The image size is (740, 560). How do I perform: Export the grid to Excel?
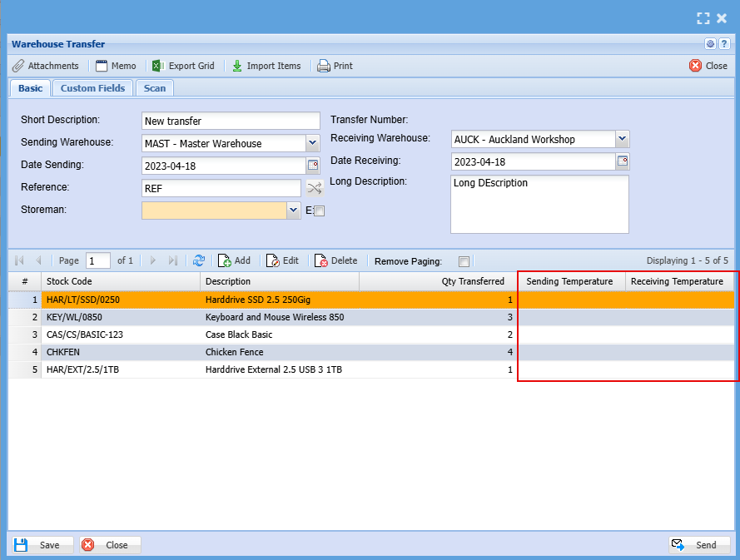[x=183, y=66]
